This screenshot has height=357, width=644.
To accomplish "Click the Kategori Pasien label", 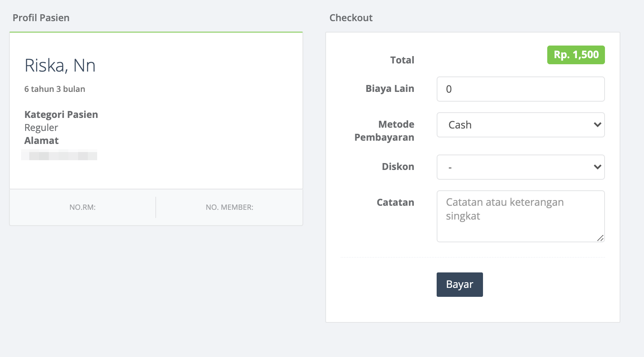I will (61, 115).
